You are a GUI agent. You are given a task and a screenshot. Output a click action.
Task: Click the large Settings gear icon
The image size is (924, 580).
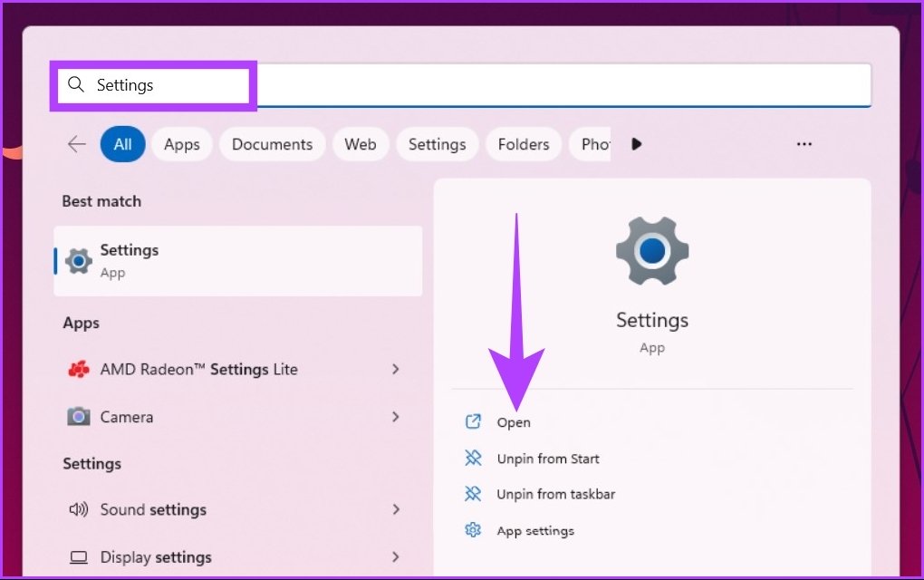(652, 251)
